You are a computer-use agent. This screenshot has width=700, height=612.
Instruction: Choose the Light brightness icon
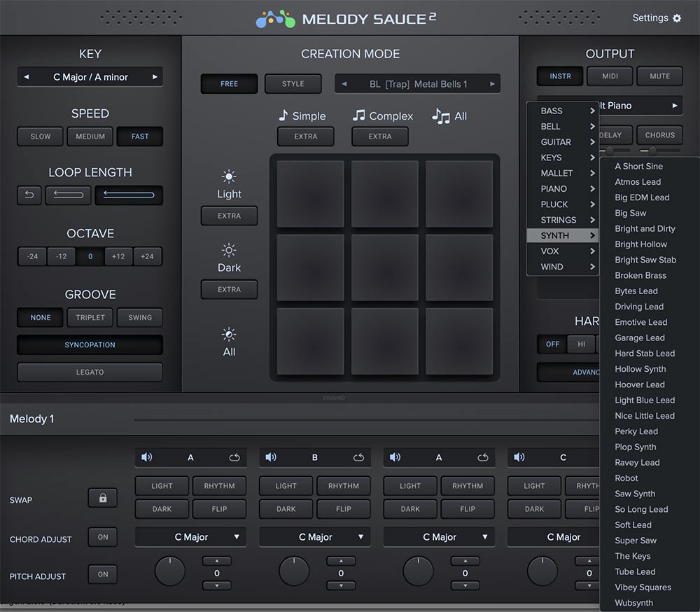[229, 176]
